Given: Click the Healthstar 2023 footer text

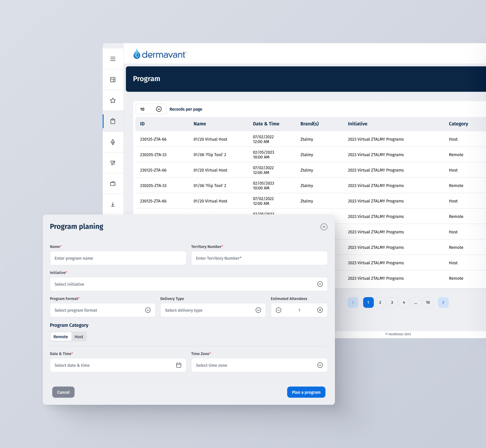Looking at the screenshot, I should pyautogui.click(x=398, y=334).
